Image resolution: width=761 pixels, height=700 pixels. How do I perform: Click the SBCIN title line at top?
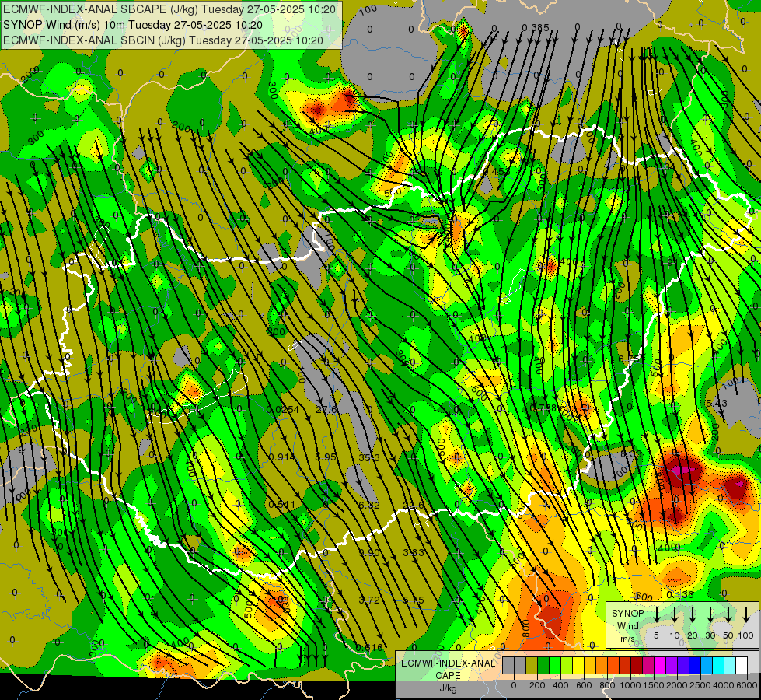(163, 40)
